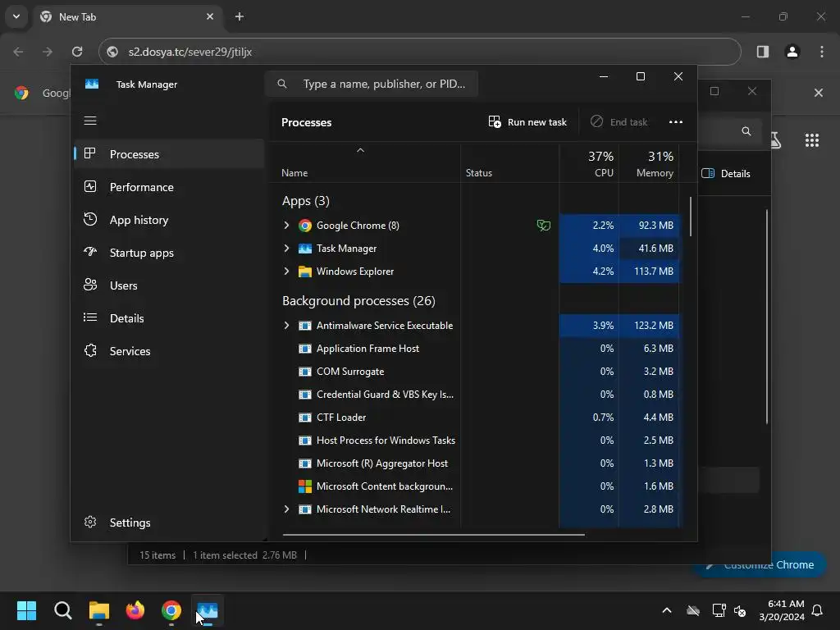The image size is (840, 630).
Task: Sort processes by CPU usage column
Action: click(x=589, y=164)
